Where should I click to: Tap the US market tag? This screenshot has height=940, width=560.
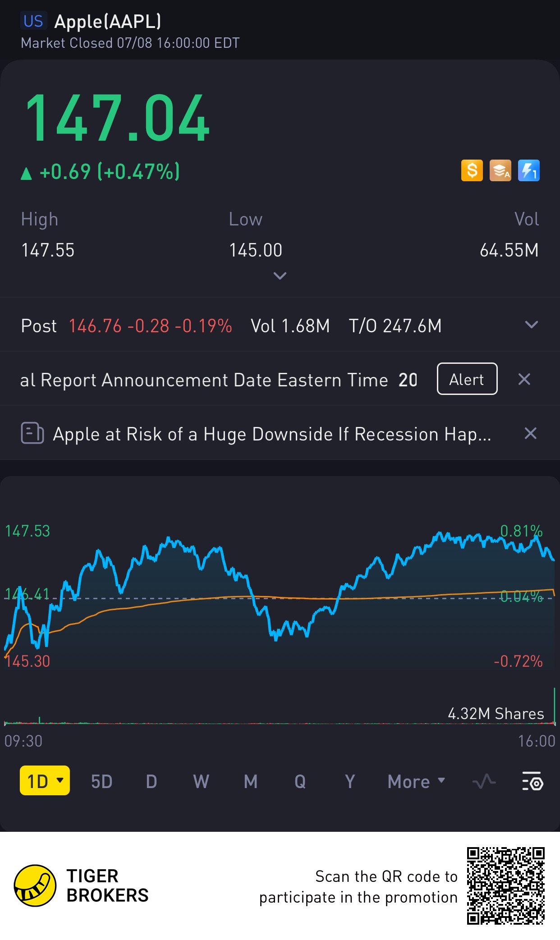coord(33,21)
